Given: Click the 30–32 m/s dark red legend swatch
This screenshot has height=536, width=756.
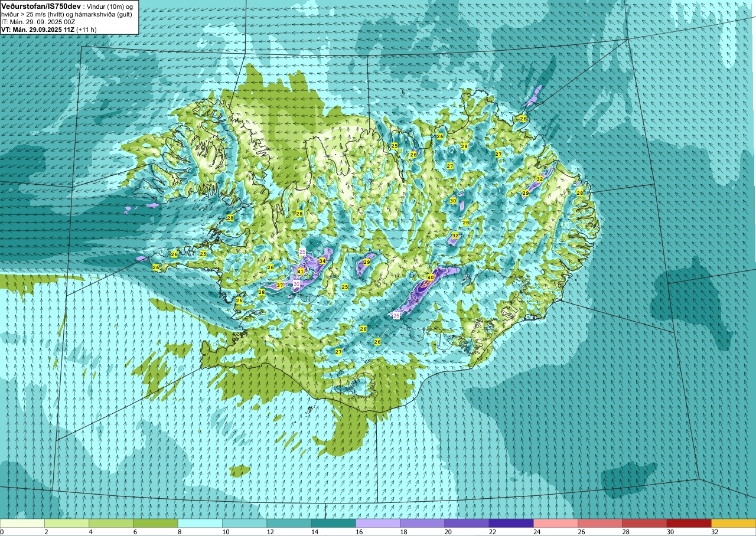Looking at the screenshot, I should 689,523.
